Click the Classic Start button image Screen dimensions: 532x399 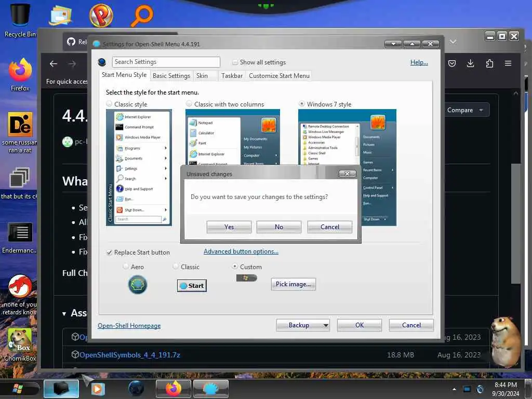coord(192,286)
